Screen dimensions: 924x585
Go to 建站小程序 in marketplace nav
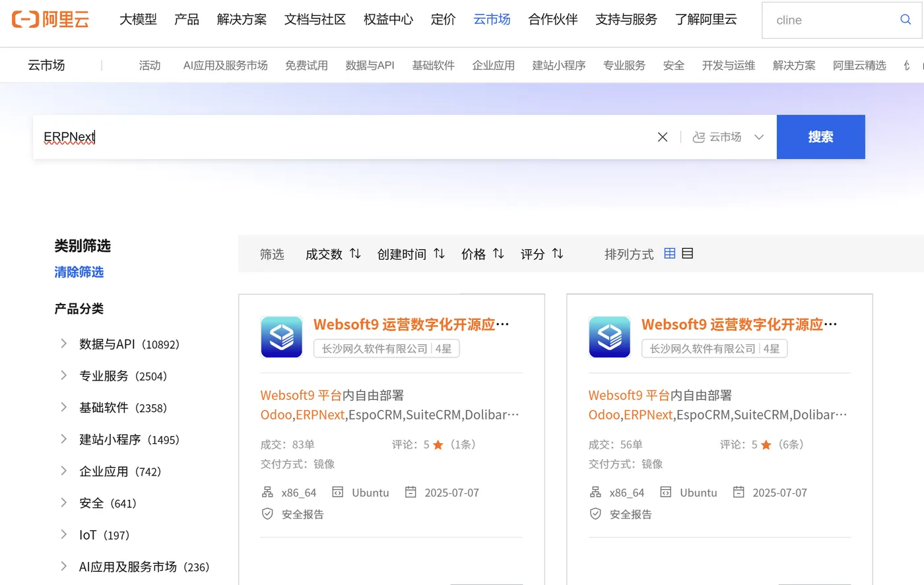[559, 65]
